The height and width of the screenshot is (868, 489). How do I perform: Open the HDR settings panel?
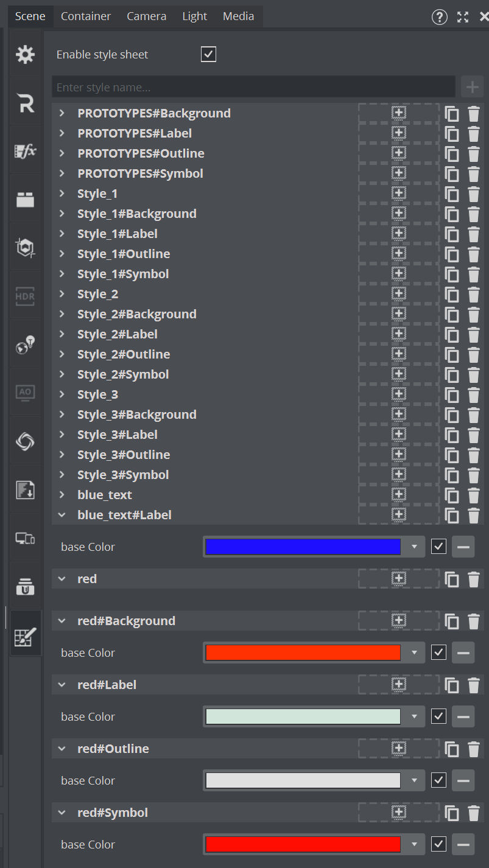(x=25, y=296)
